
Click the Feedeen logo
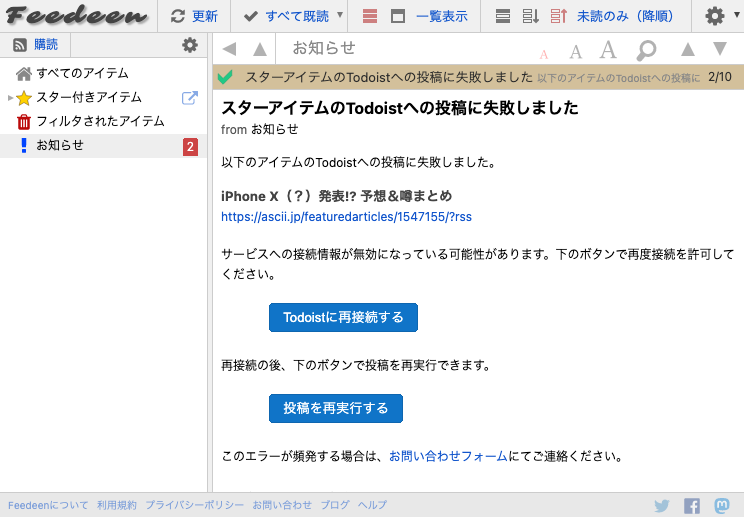coord(77,15)
